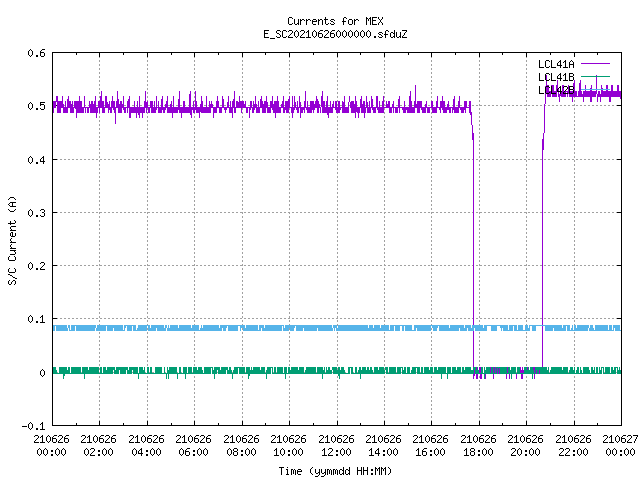Click the y-axis value 0.3

click(x=36, y=213)
